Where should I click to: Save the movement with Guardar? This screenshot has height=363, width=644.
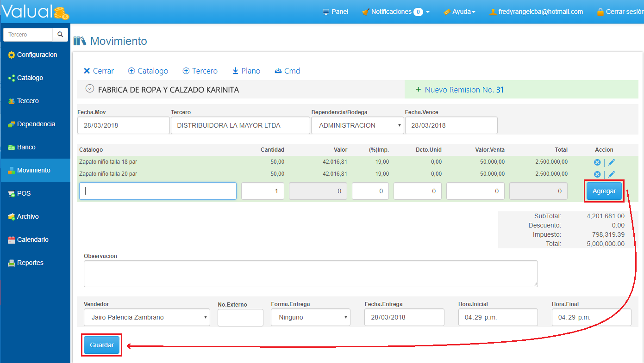coord(102,345)
